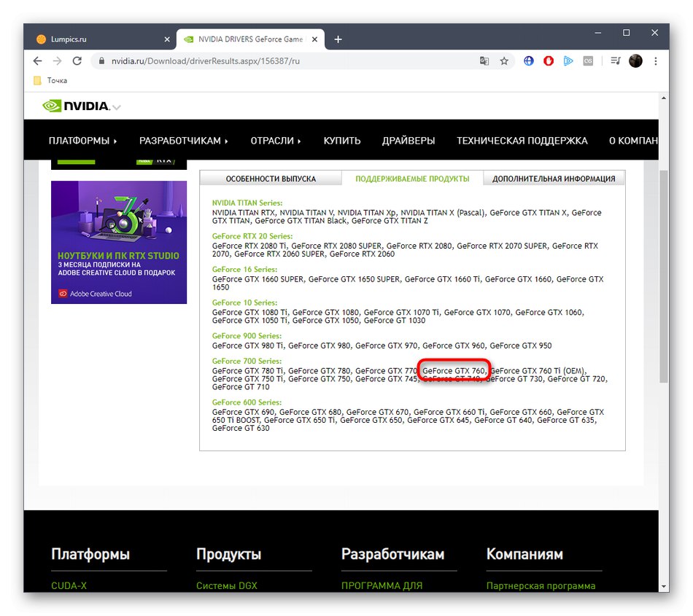Screen dimensions: 693x616
Task: Click the gray square extension icon
Action: pyautogui.click(x=588, y=61)
